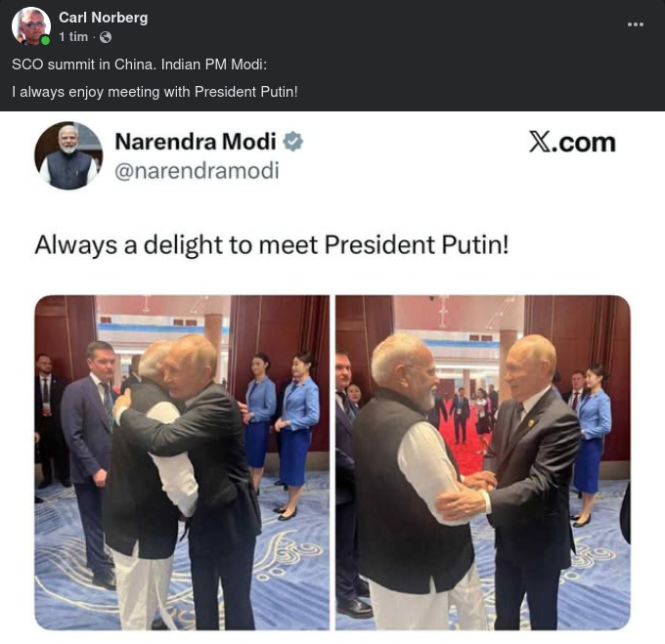The height and width of the screenshot is (644, 665).
Task: Open the left photo showing the hug
Action: click(x=182, y=461)
